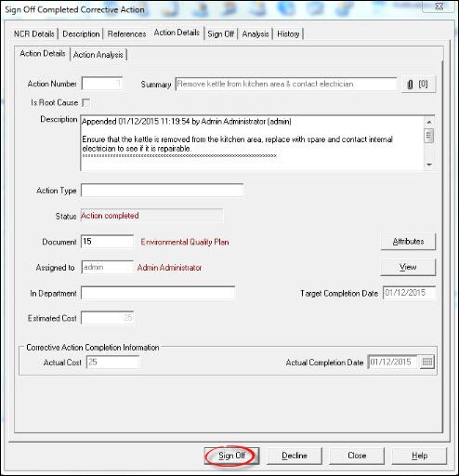Switch to the NCR Details tab
Viewport: 459px width, 476px height.
point(34,33)
